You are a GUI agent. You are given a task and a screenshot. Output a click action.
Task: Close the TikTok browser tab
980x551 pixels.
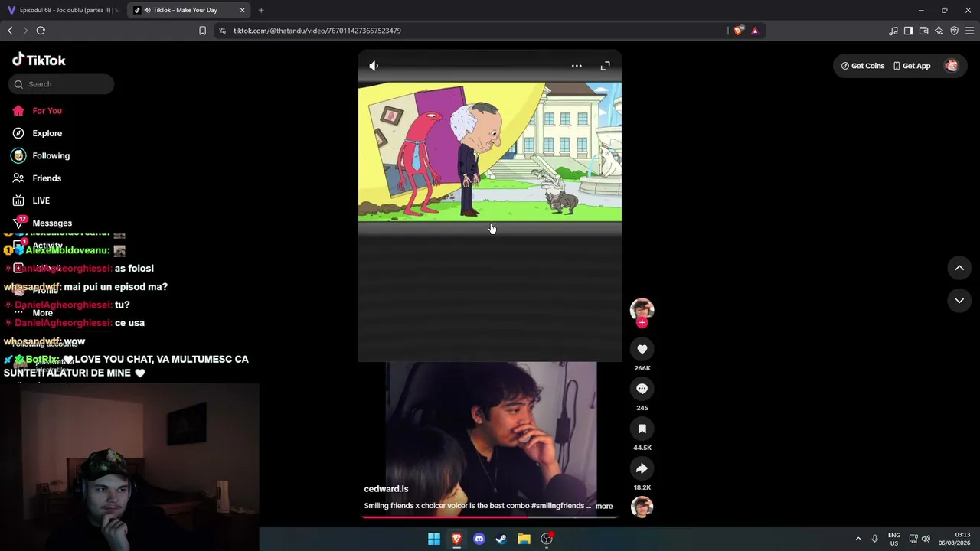point(242,10)
